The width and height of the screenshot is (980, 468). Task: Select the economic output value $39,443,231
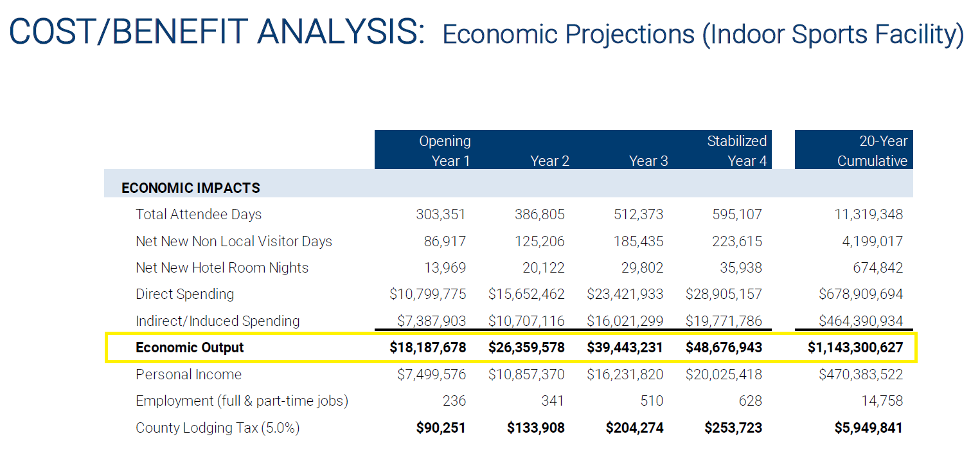pos(625,348)
